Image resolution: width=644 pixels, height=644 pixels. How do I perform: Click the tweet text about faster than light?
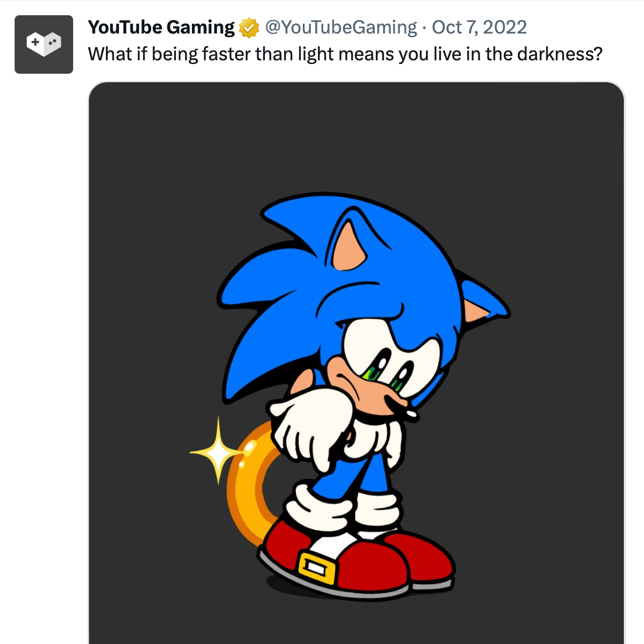[345, 54]
